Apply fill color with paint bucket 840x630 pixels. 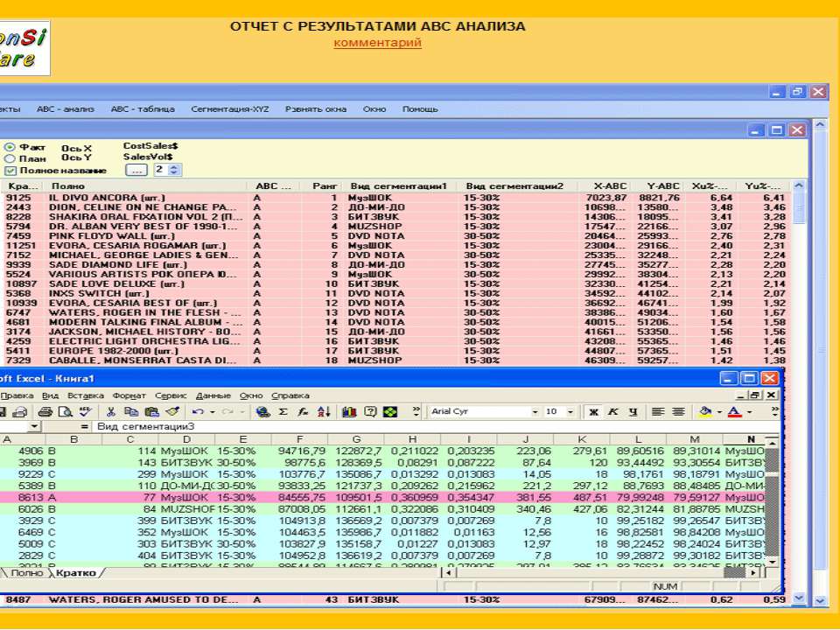click(x=705, y=411)
